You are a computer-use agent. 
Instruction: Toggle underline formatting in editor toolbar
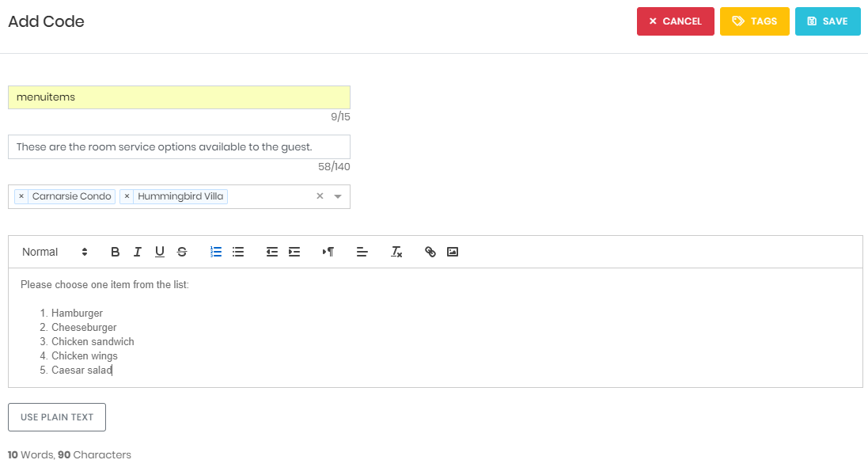click(x=159, y=252)
